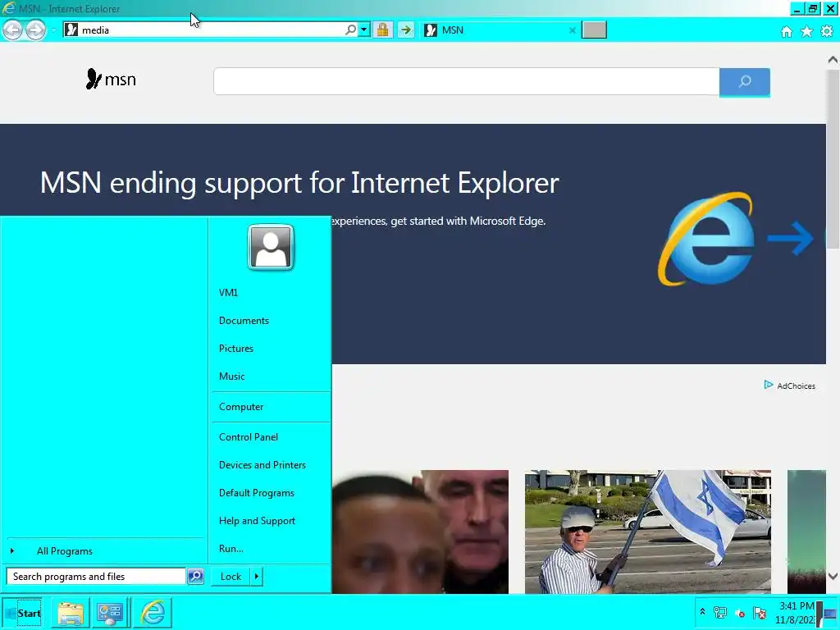Screen dimensions: 840x630
Task: Click the security lock icon
Action: click(382, 30)
